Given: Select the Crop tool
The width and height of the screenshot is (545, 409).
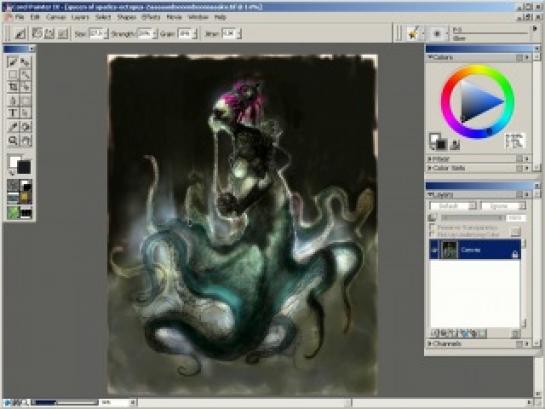Looking at the screenshot, I should click(x=13, y=87).
